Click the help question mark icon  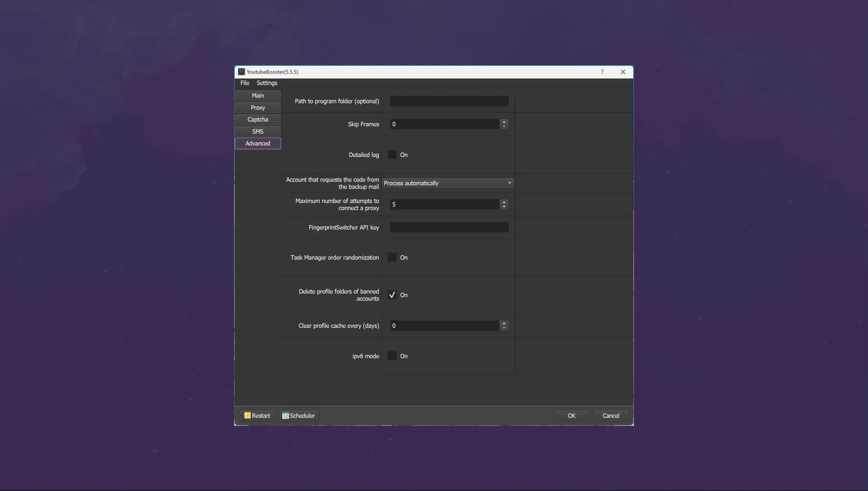(x=602, y=72)
